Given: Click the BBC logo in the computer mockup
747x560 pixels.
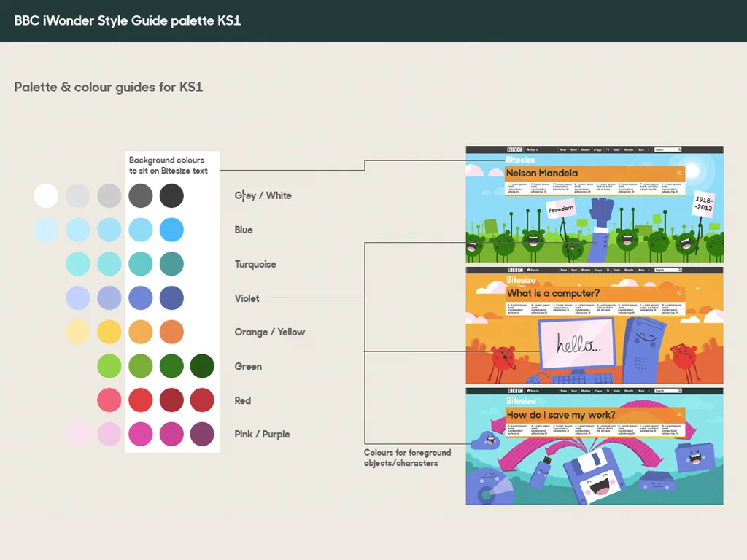Looking at the screenshot, I should [x=514, y=270].
